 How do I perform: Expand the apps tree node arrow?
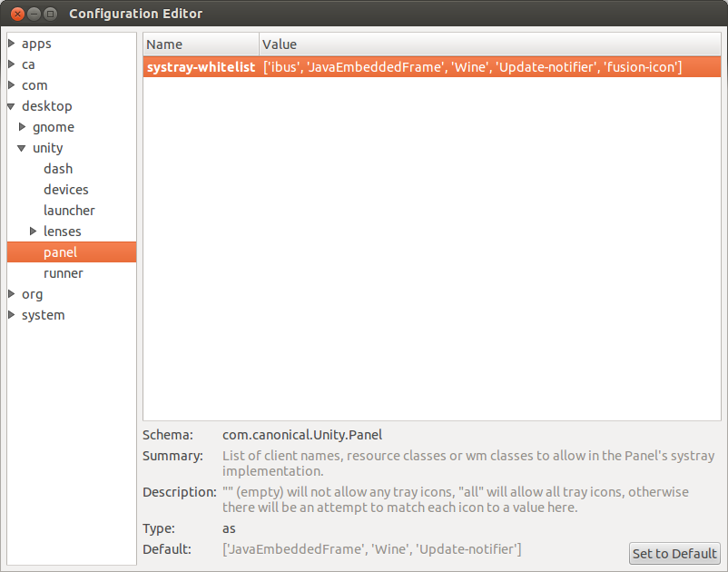pyautogui.click(x=12, y=44)
